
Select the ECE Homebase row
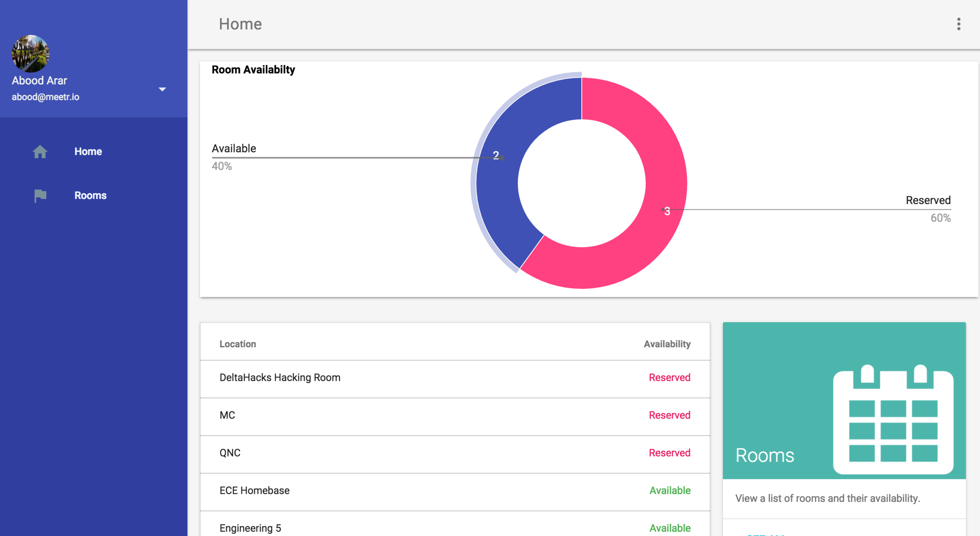[254, 490]
